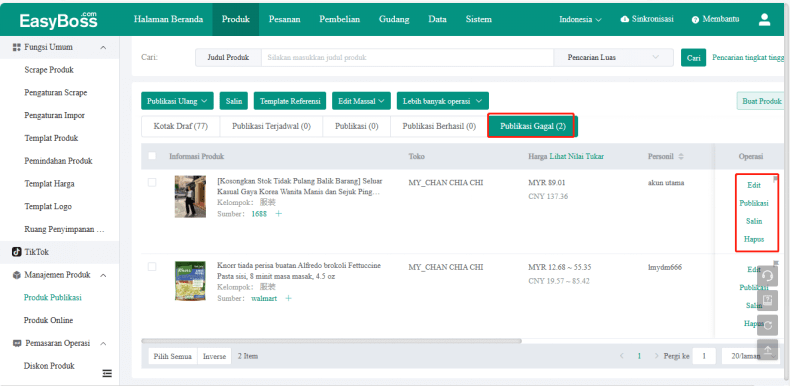Click the EasyBoss logo
Viewport: 791px width, 386px height.
tap(59, 20)
